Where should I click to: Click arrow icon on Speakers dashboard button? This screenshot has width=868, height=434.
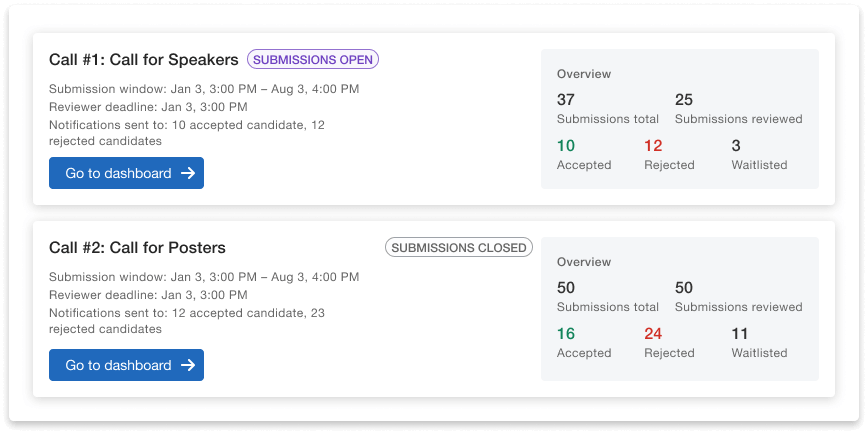coord(188,173)
